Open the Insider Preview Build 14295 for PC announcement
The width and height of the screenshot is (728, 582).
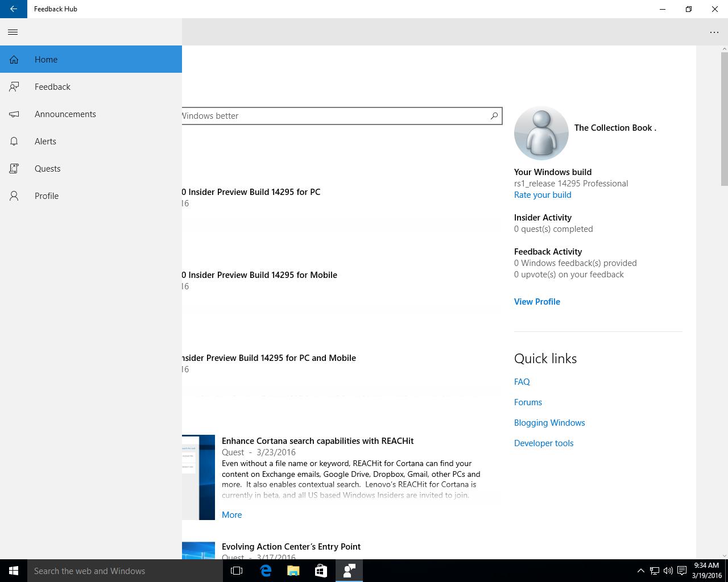point(251,192)
